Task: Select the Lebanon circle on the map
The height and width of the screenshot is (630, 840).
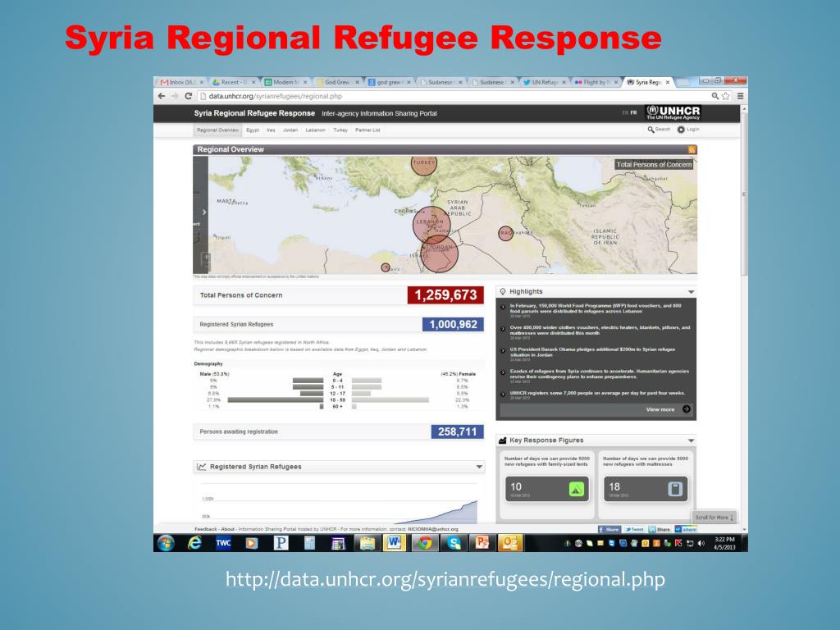Action: point(431,225)
